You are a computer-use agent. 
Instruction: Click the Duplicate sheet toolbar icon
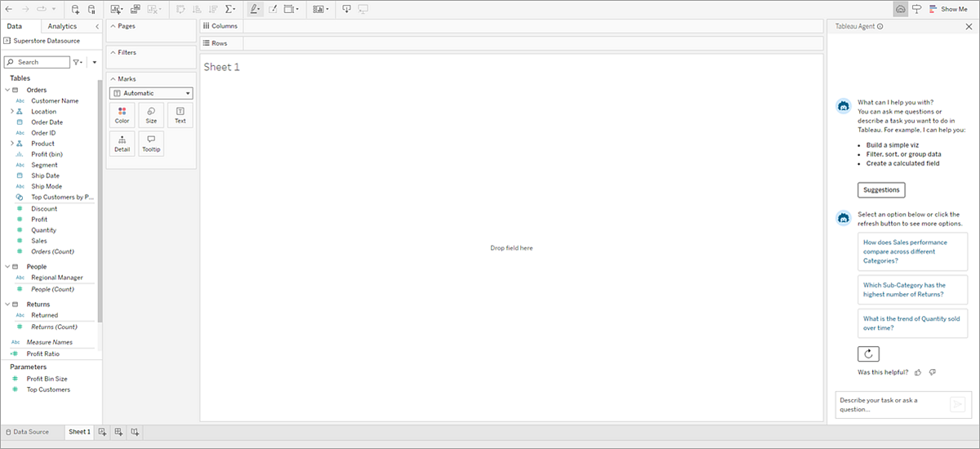[135, 9]
